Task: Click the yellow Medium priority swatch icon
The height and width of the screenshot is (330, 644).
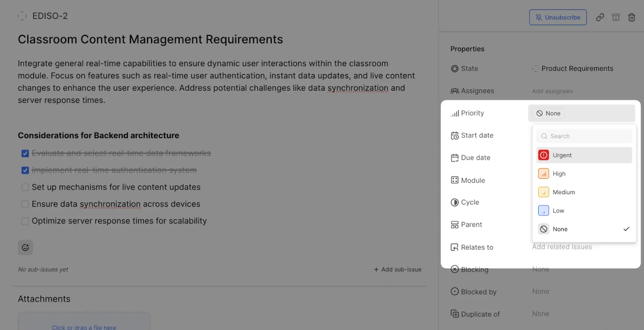Action: click(x=544, y=192)
